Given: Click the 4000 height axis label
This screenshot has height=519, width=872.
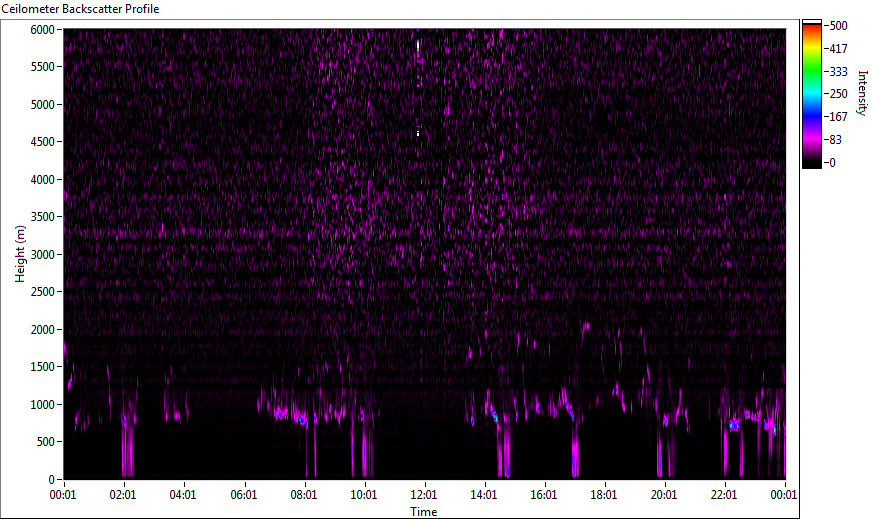Looking at the screenshot, I should point(42,180).
